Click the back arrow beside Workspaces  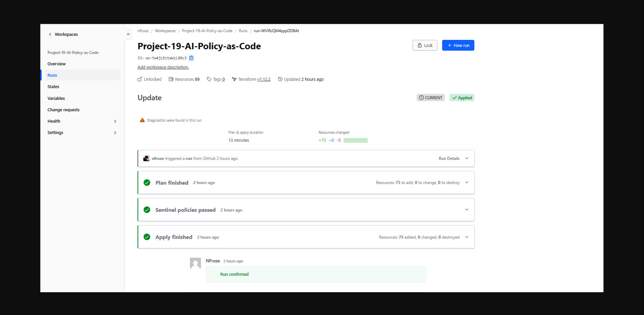[x=50, y=34]
